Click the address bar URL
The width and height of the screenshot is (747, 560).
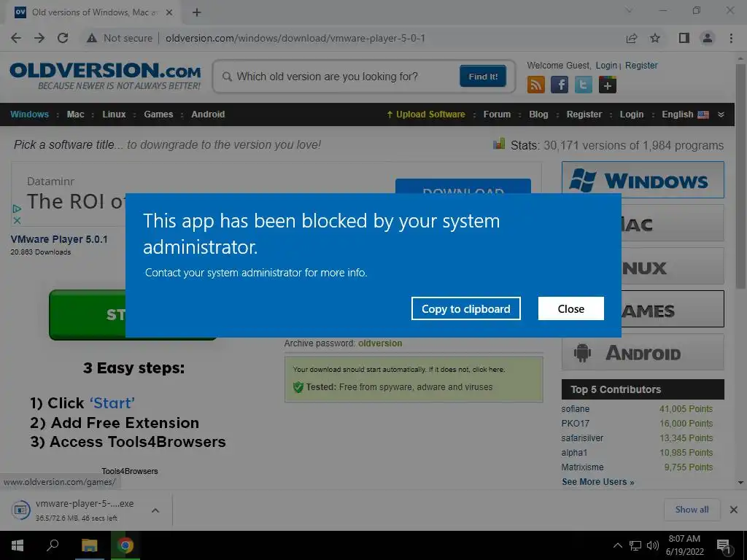[x=295, y=38]
